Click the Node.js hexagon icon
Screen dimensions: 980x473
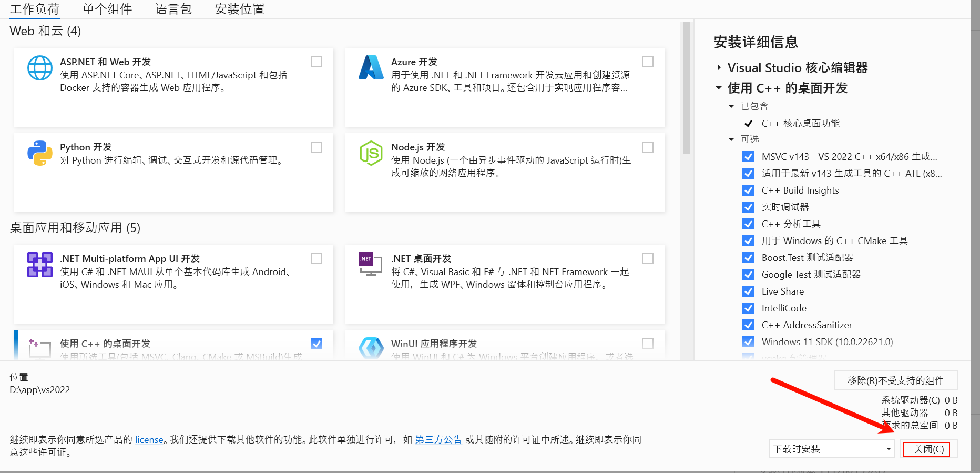pos(371,153)
